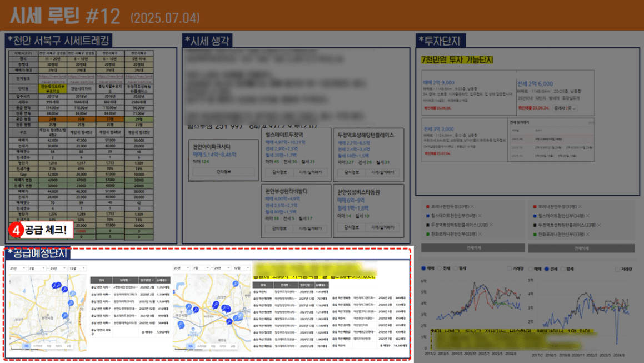Select 전세 radio on left price chart

tap(439, 268)
